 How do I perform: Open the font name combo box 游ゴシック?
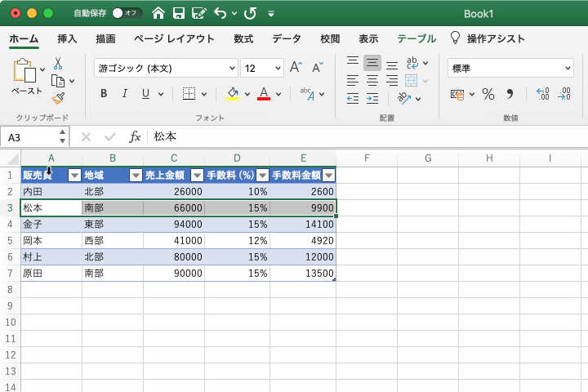[x=166, y=69]
